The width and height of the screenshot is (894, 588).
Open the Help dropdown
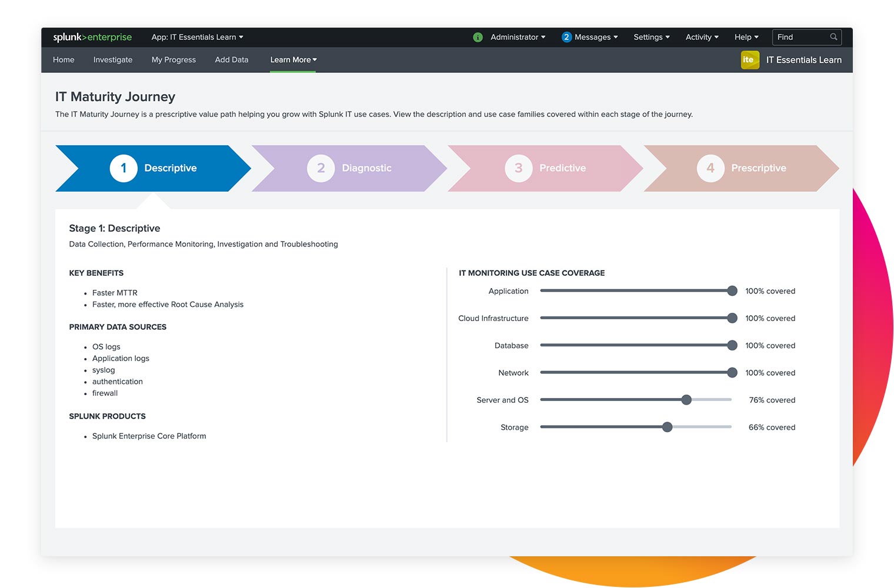pyautogui.click(x=746, y=37)
